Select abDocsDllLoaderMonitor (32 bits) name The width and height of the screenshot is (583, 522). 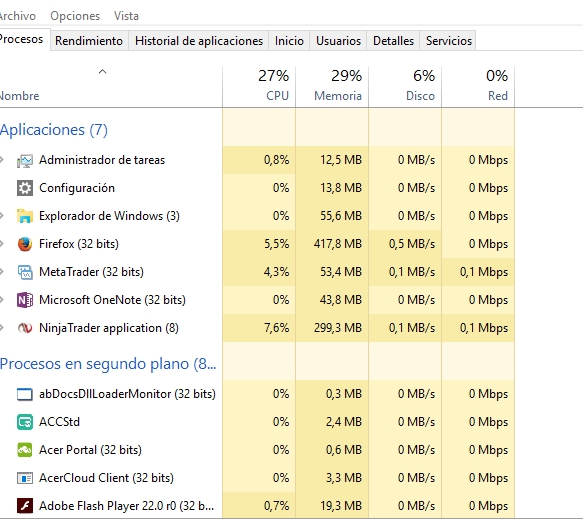128,394
